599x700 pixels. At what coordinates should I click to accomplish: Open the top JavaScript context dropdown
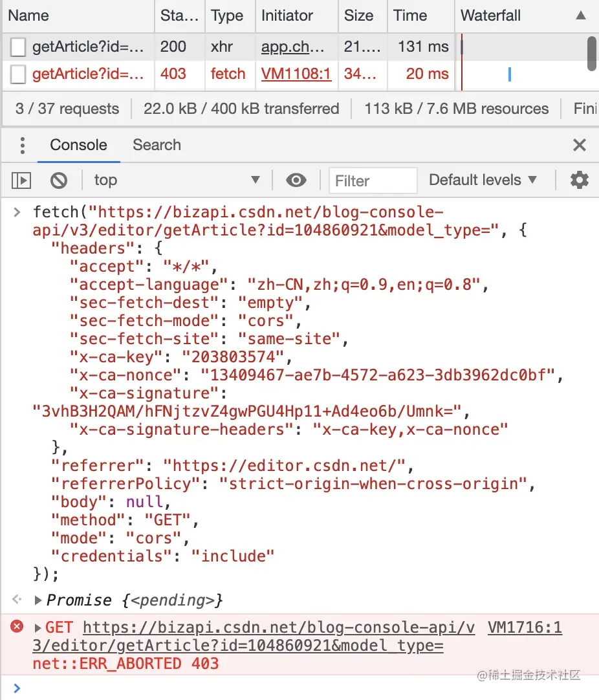pyautogui.click(x=177, y=180)
